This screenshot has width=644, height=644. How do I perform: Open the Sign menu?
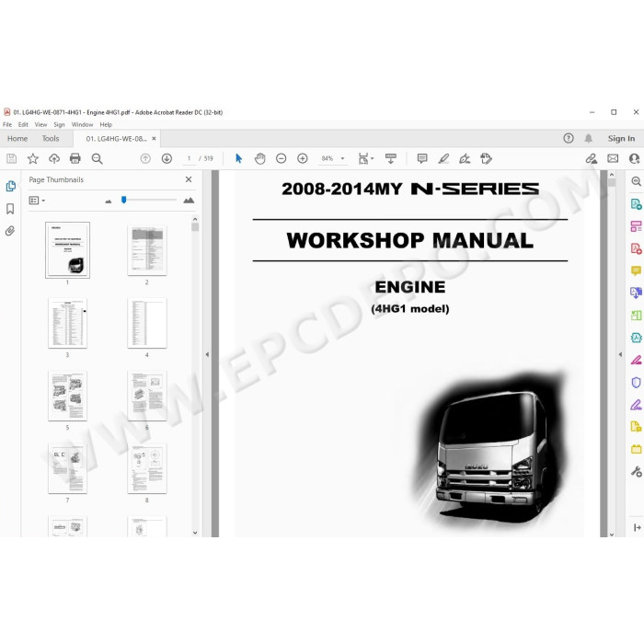tap(59, 124)
